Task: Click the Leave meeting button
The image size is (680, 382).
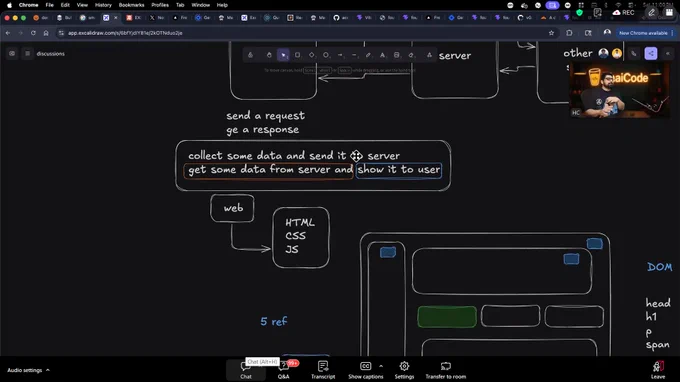Action: coord(658,370)
